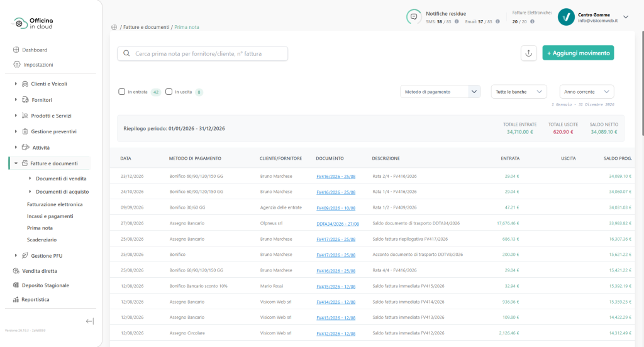Image resolution: width=644 pixels, height=347 pixels.
Task: Enable the In entrata checkbox
Action: pos(121,92)
